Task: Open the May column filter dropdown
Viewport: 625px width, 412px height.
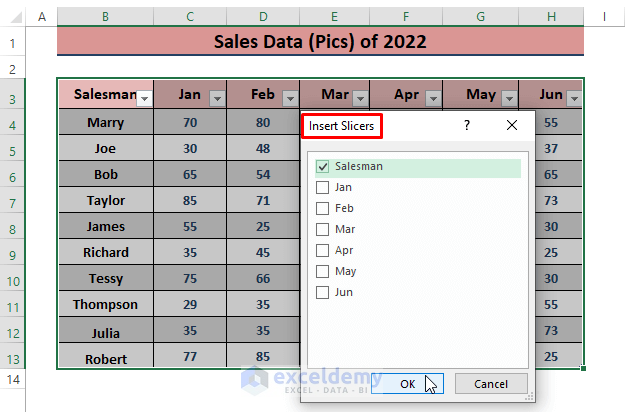Action: (509, 98)
